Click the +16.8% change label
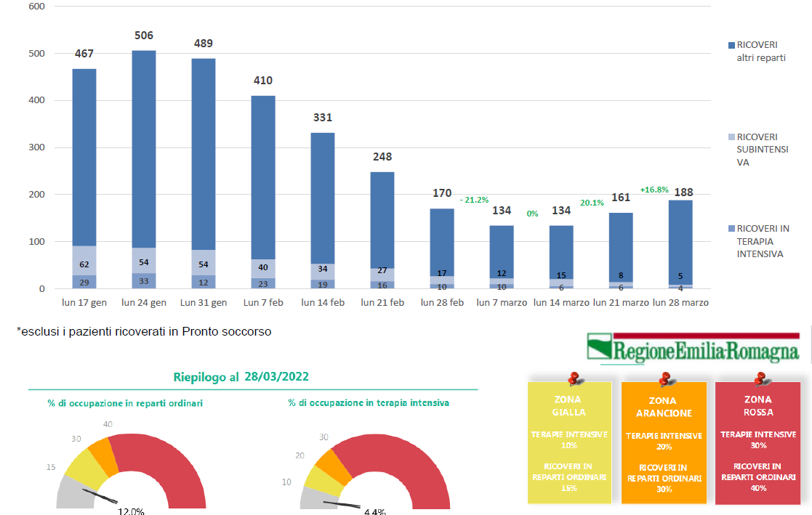 [x=655, y=190]
